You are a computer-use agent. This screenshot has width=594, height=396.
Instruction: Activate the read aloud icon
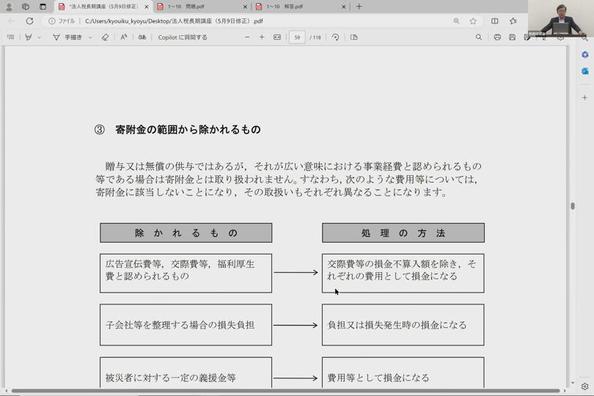coord(123,37)
